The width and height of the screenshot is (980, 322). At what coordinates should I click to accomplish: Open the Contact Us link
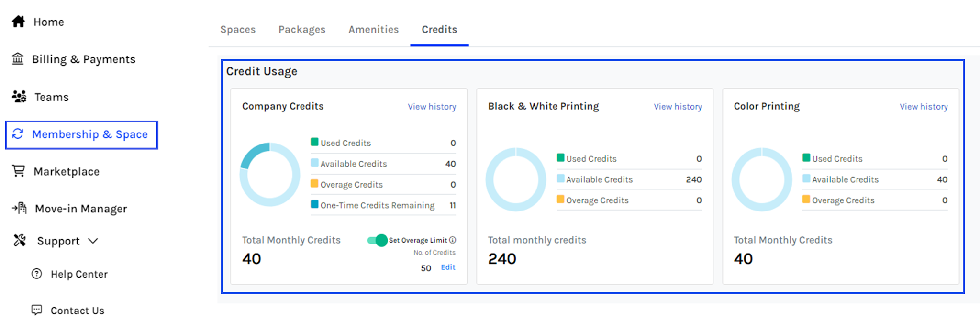tap(78, 311)
